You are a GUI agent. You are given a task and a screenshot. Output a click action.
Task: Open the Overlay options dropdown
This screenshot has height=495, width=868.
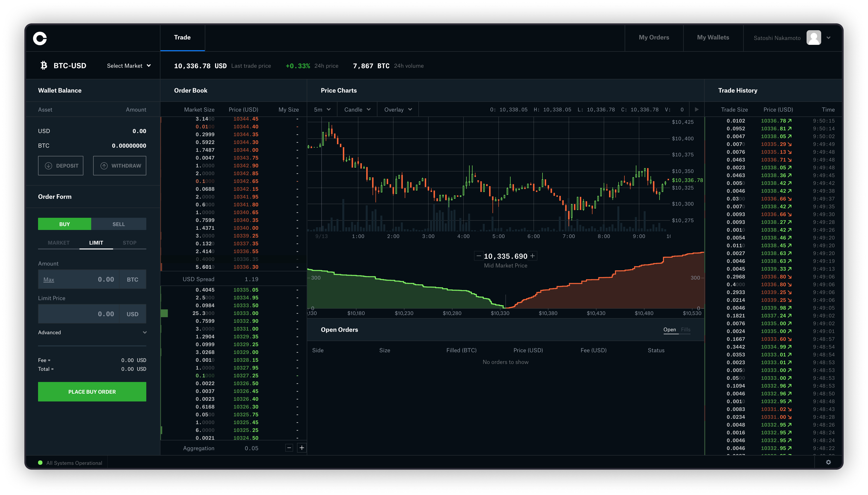(x=397, y=110)
